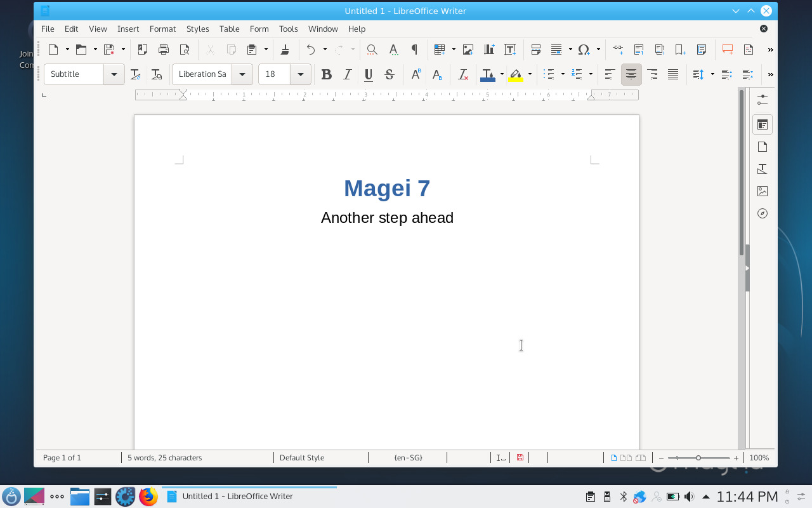The height and width of the screenshot is (508, 812).
Task: Insert a special character
Action: 584,50
